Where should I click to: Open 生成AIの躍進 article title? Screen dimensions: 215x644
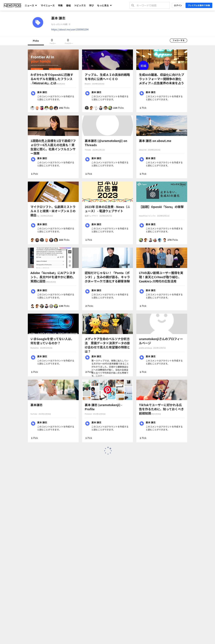pos(161,79)
